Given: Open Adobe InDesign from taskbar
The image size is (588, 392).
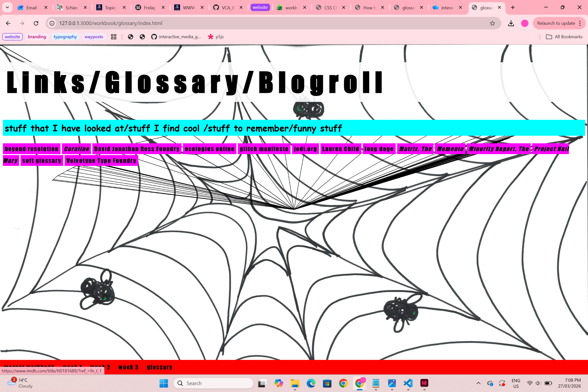Looking at the screenshot, I should (x=424, y=383).
